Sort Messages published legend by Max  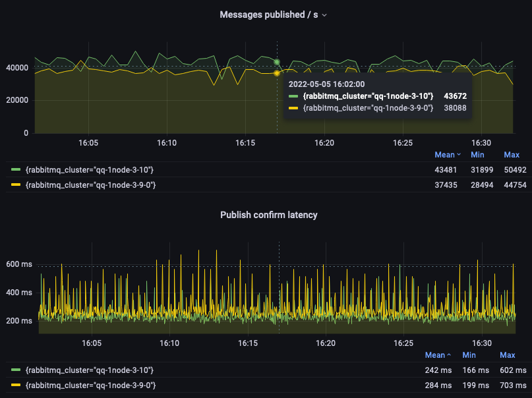coord(512,155)
